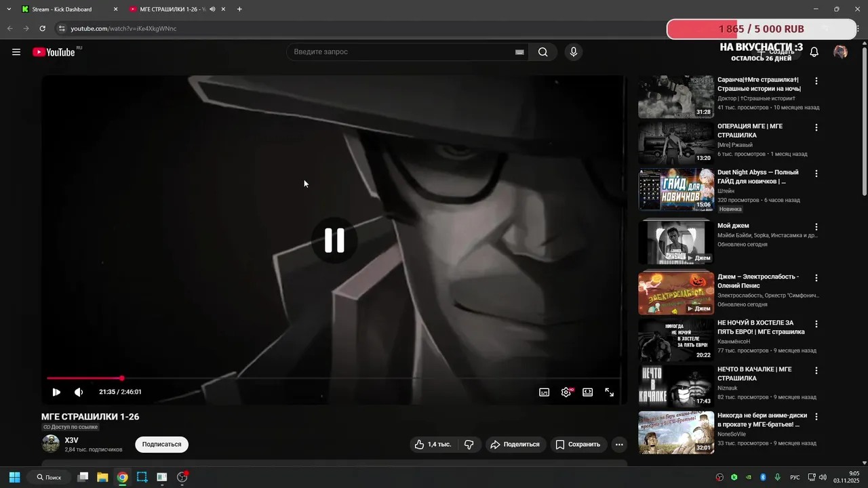Open the player settings gear
This screenshot has width=868, height=488.
566,392
